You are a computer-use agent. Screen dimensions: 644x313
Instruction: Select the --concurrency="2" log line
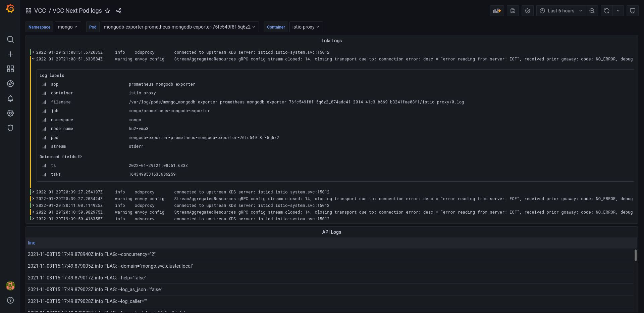330,254
